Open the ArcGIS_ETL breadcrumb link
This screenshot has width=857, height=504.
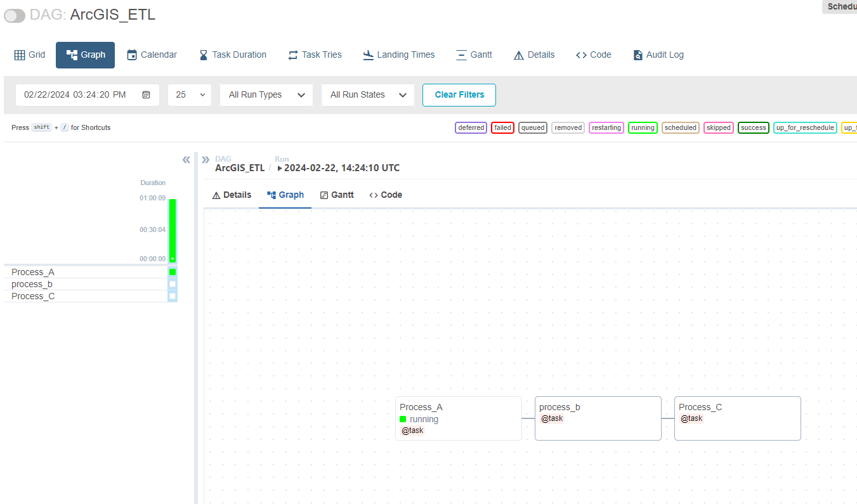tap(239, 167)
